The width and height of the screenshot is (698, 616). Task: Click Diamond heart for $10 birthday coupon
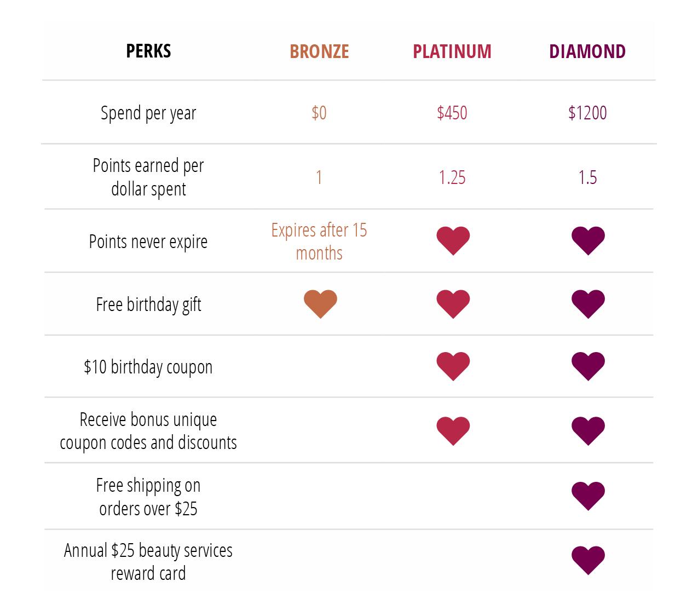(x=588, y=366)
